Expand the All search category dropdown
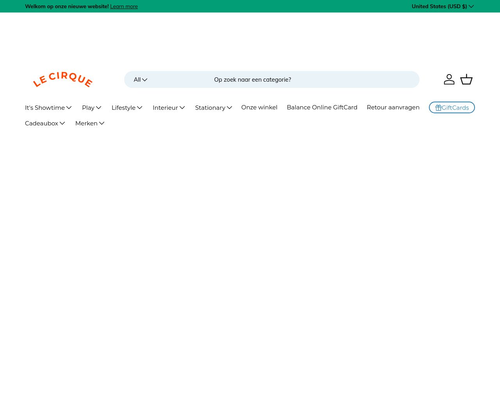Image resolution: width=500 pixels, height=400 pixels. click(140, 80)
